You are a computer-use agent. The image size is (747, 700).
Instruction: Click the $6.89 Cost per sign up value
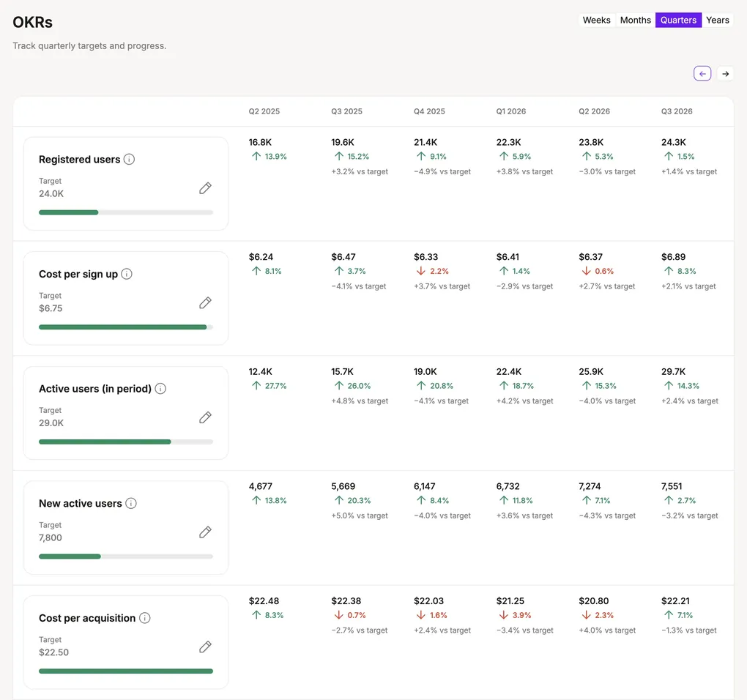pyautogui.click(x=673, y=257)
